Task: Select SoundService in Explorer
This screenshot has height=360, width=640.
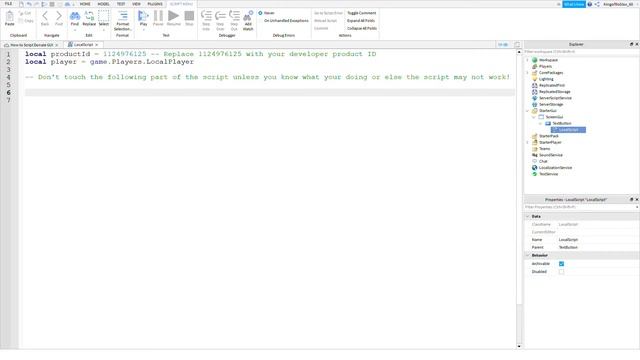Action: (550, 155)
